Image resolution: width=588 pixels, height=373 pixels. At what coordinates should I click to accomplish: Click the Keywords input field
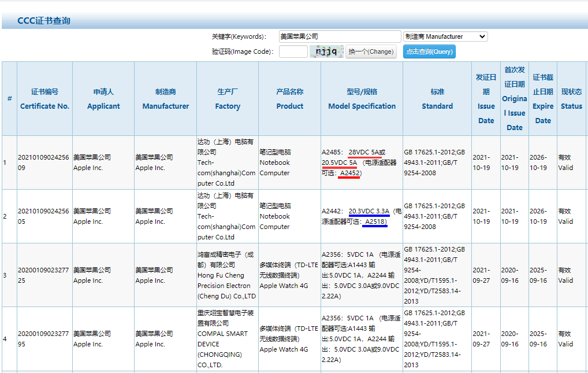(x=340, y=36)
